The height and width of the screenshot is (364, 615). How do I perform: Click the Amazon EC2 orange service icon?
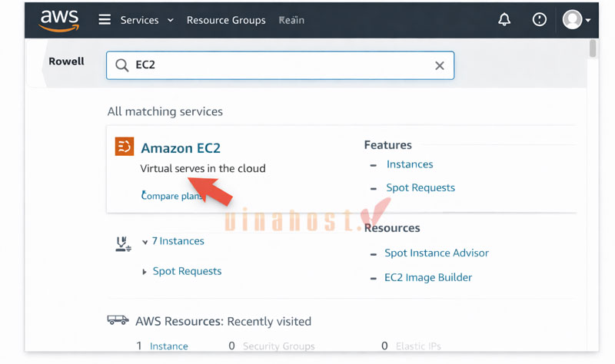(x=125, y=146)
